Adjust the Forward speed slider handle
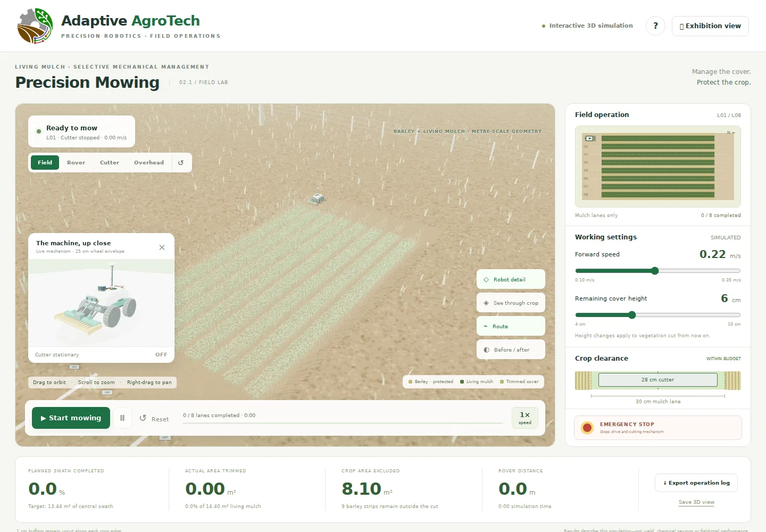This screenshot has width=766, height=532. 655,271
